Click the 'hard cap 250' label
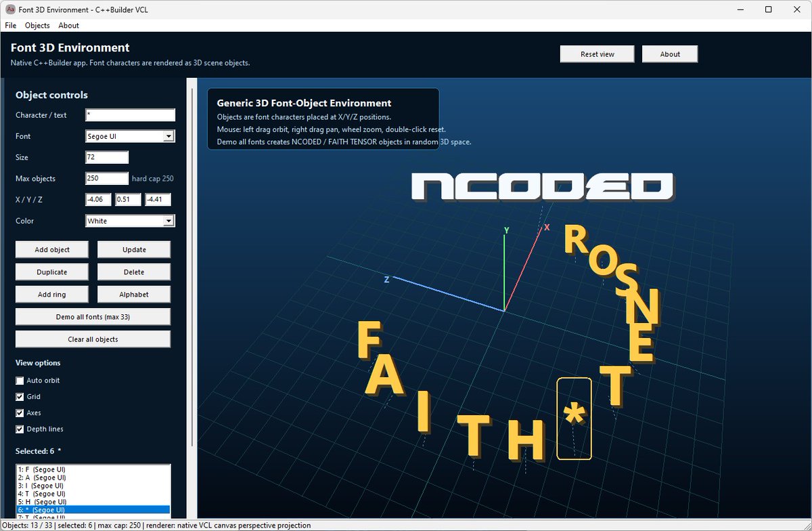The width and height of the screenshot is (812, 531). [152, 179]
